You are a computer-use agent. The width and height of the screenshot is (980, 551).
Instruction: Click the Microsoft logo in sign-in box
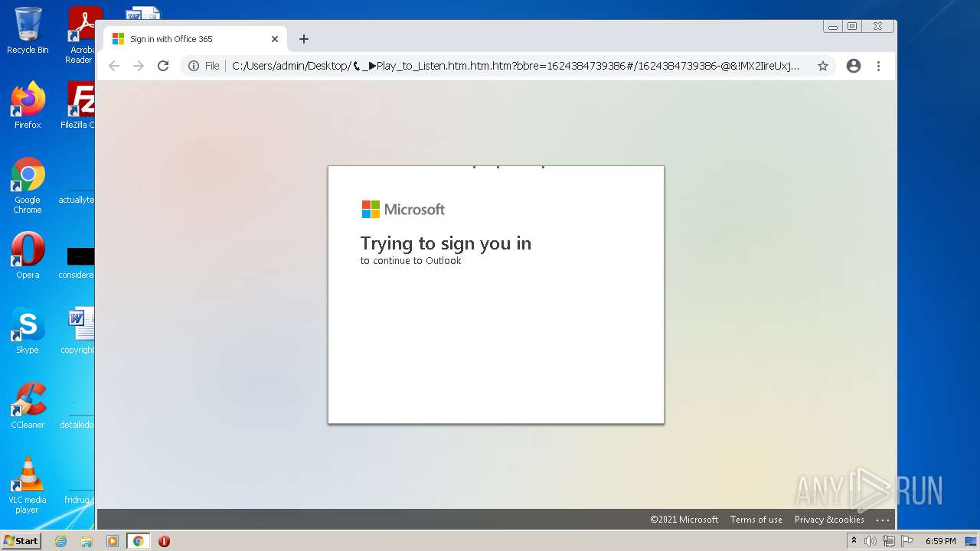pyautogui.click(x=403, y=209)
